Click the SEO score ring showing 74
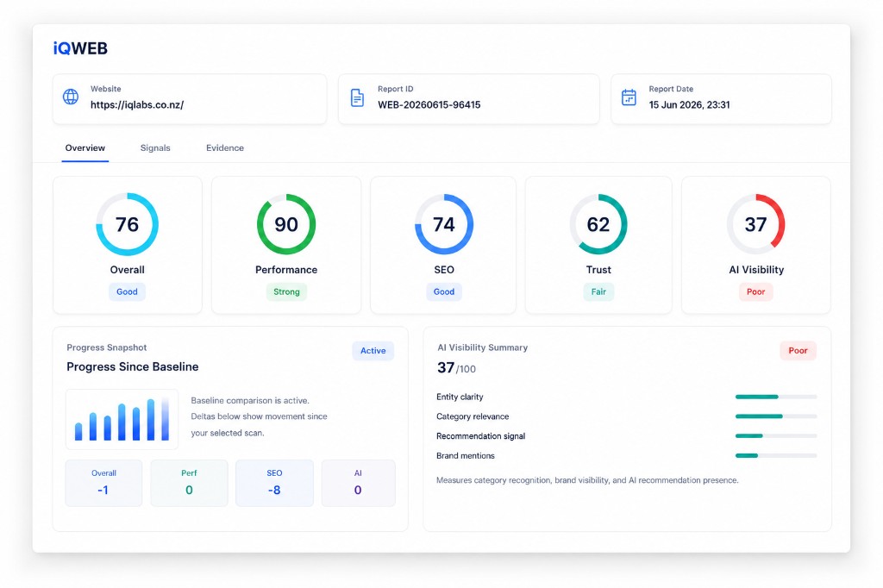The width and height of the screenshot is (883, 588). click(x=444, y=224)
